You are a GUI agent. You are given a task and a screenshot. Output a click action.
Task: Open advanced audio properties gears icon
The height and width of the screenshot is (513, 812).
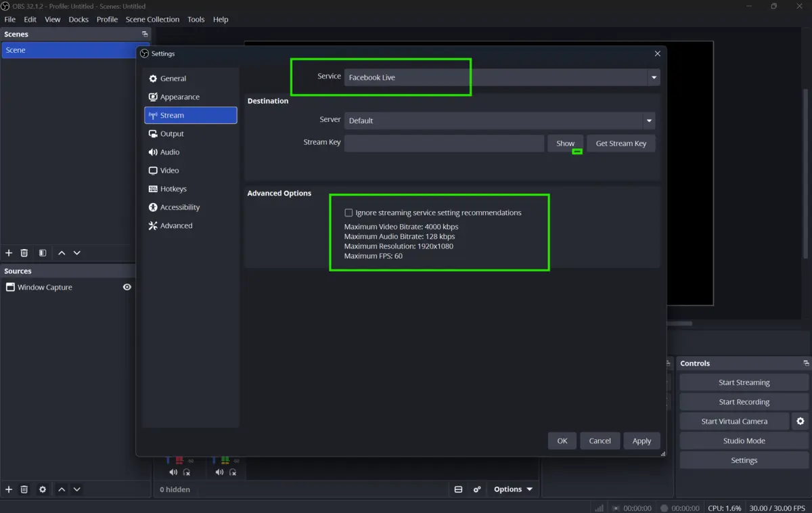[x=477, y=489]
